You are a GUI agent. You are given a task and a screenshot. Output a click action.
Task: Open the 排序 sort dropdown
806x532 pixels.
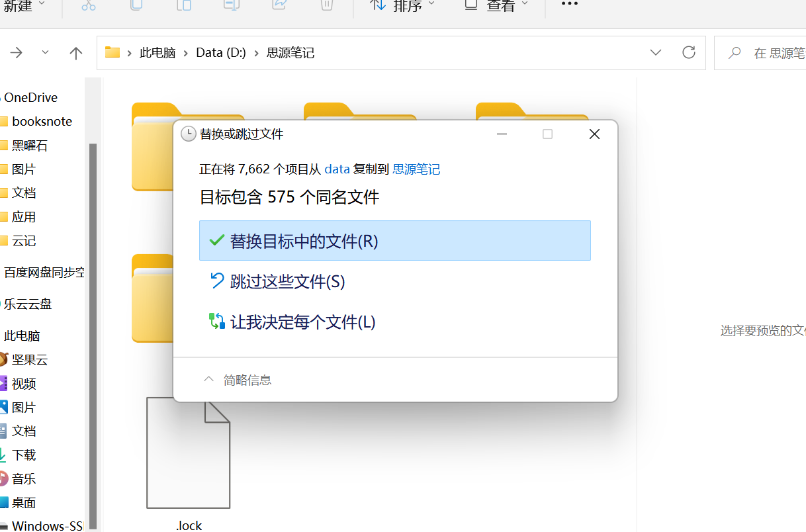(x=402, y=5)
